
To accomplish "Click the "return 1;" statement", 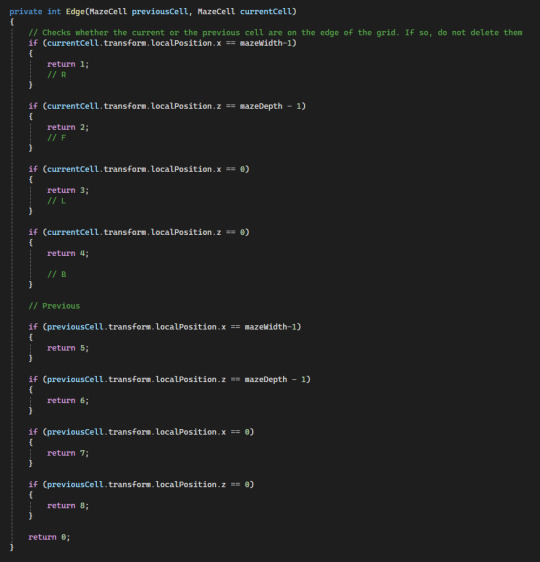I will pos(68,64).
